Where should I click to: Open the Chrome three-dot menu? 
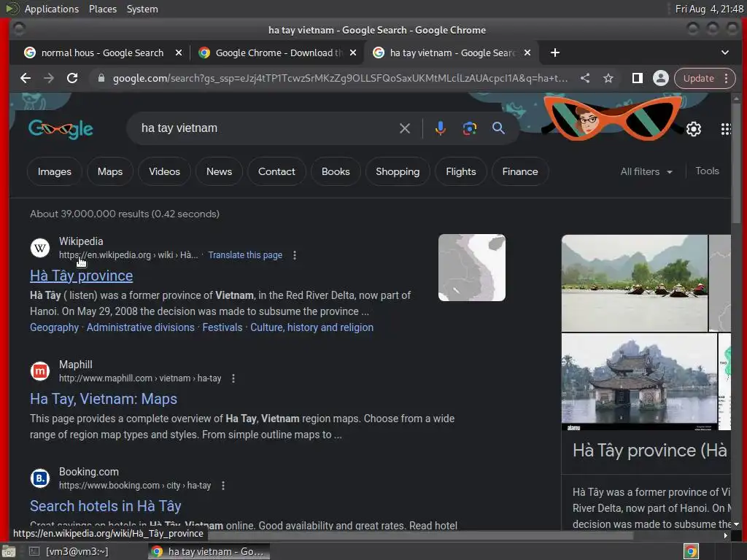726,78
